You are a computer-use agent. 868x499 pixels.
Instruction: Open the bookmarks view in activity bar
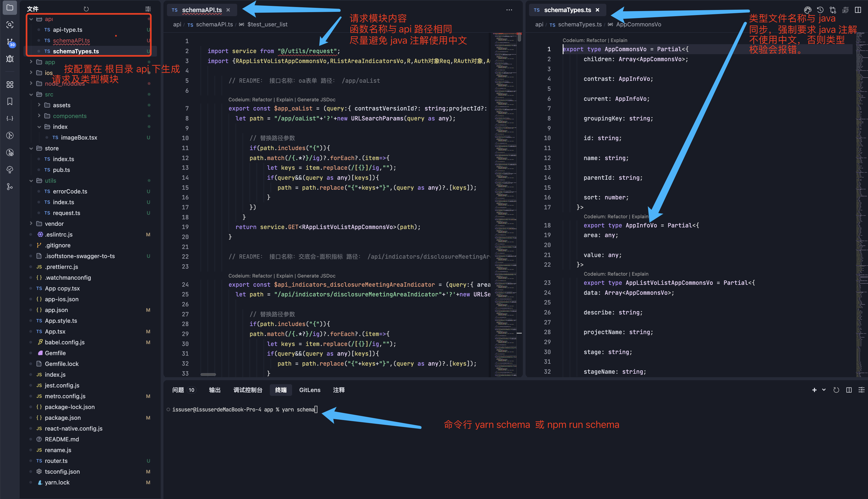pos(10,102)
